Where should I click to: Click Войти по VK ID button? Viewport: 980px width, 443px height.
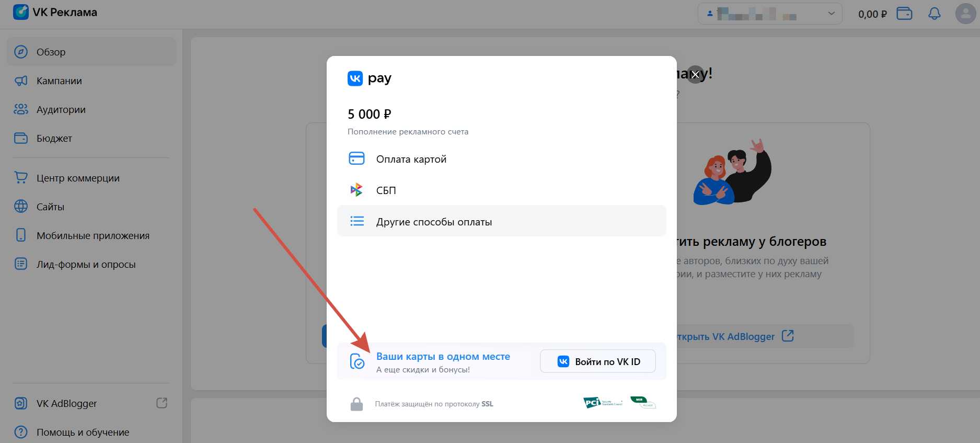pos(598,361)
